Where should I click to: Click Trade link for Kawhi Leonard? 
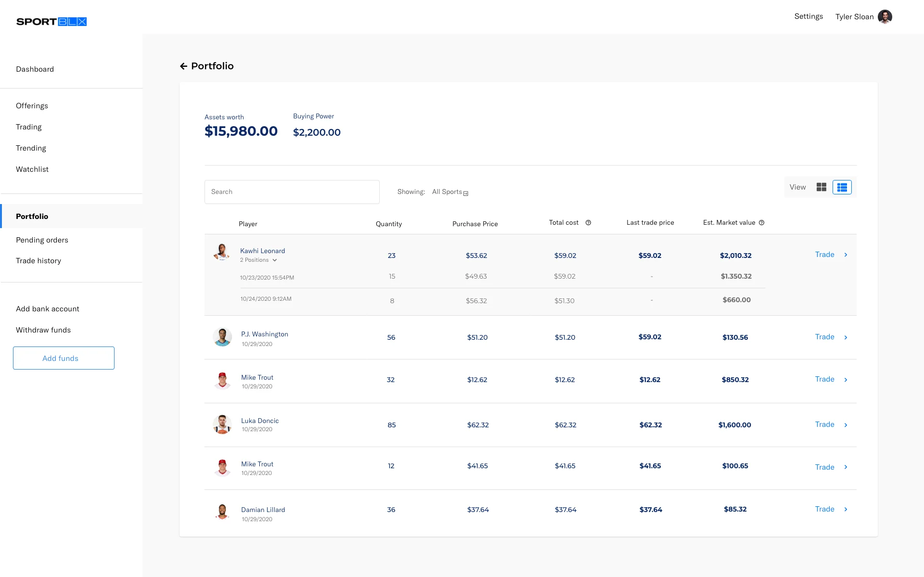point(824,255)
